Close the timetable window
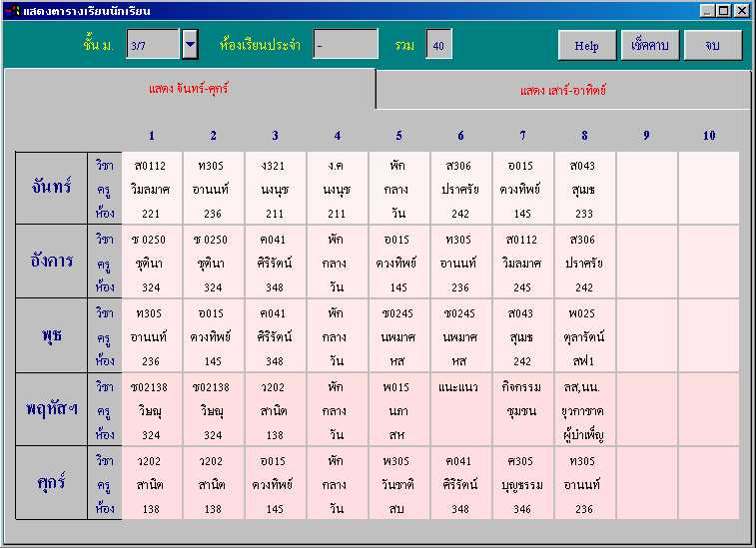Screen dimensions: 756x548 (x=741, y=11)
